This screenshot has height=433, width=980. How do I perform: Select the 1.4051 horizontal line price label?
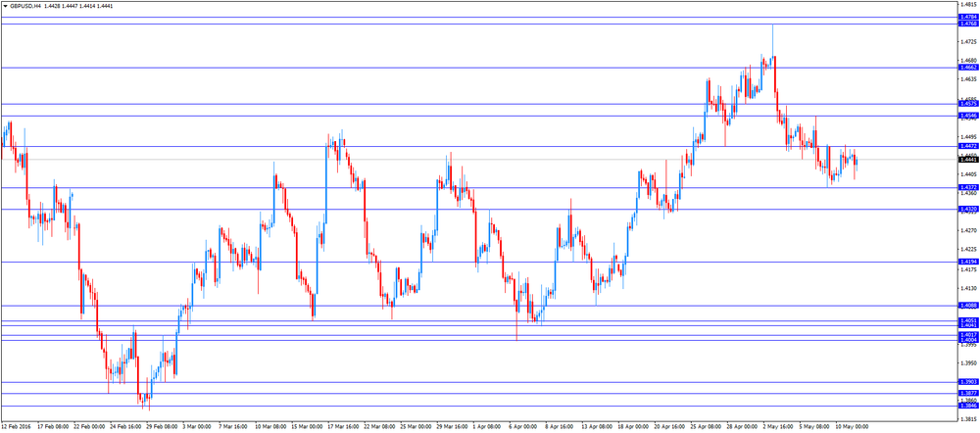pos(967,320)
